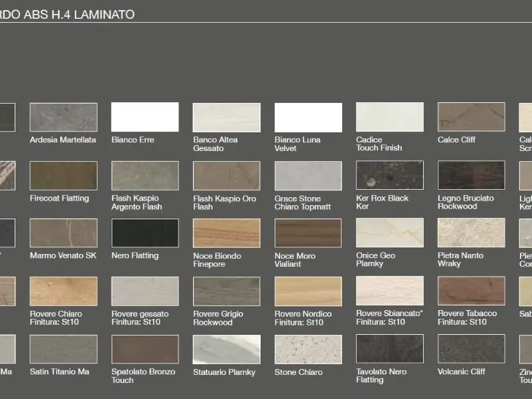Choose the Bianco Erre white swatch
The image size is (532, 399).
pyautogui.click(x=145, y=117)
